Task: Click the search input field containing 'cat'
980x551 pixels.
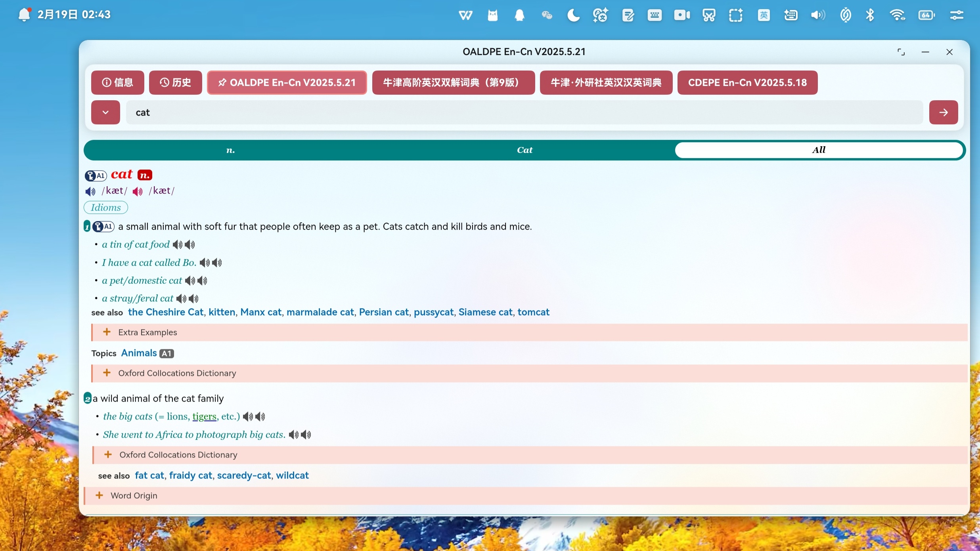Action: [523, 112]
